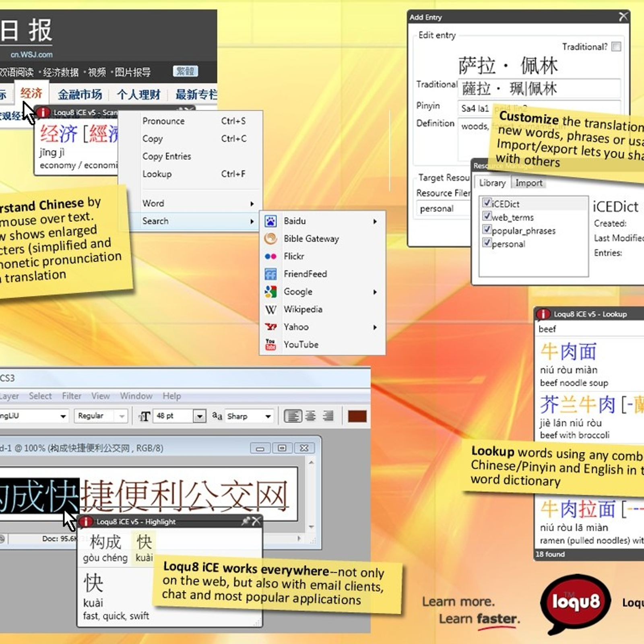Open the 个人理财 link on WSJ
This screenshot has width=644, height=644.
[x=138, y=95]
